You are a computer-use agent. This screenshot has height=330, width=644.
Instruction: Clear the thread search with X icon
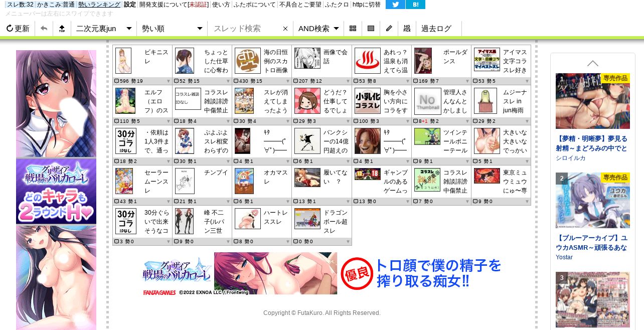tap(285, 29)
